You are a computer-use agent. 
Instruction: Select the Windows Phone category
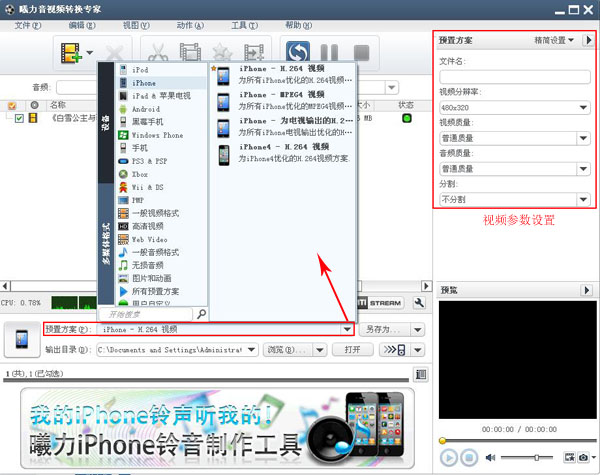coord(161,135)
